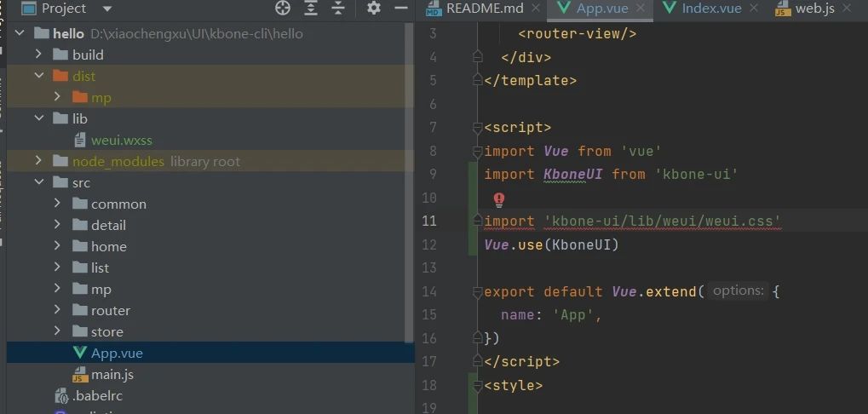Viewport: 868px width, 414px height.
Task: Open Project panel settings gear
Action: [374, 9]
